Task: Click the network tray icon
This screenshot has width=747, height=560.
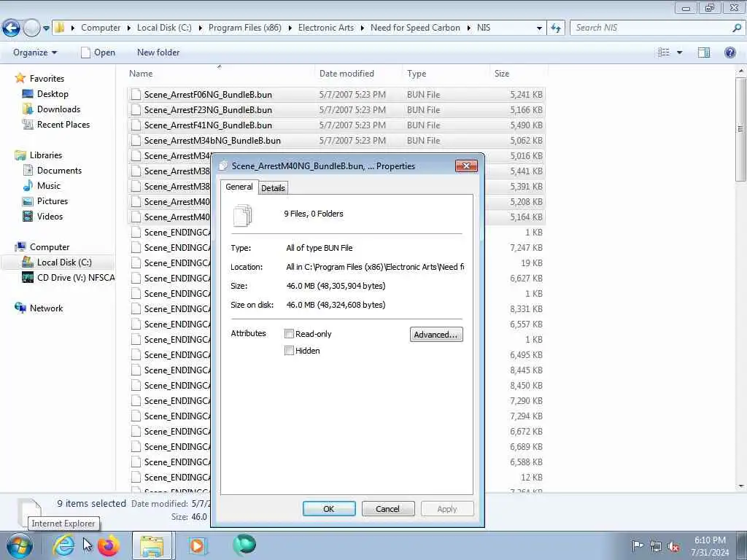Action: tap(656, 547)
